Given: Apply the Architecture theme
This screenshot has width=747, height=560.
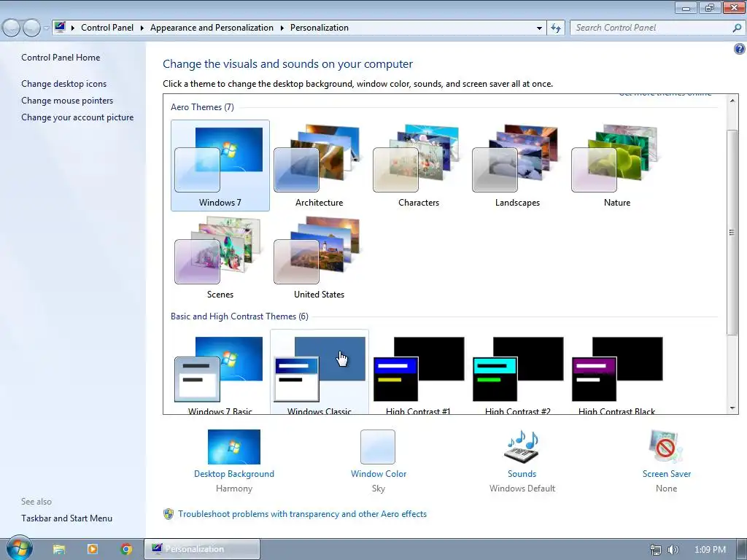Looking at the screenshot, I should pyautogui.click(x=320, y=166).
